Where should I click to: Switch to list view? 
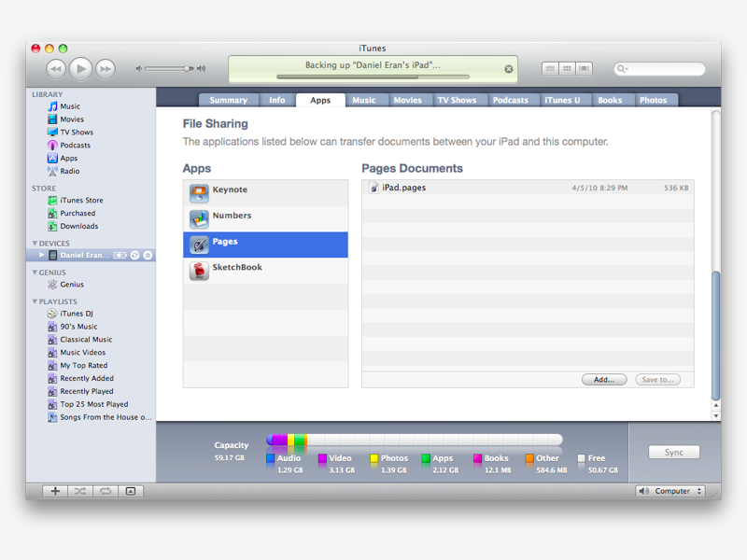pos(550,68)
